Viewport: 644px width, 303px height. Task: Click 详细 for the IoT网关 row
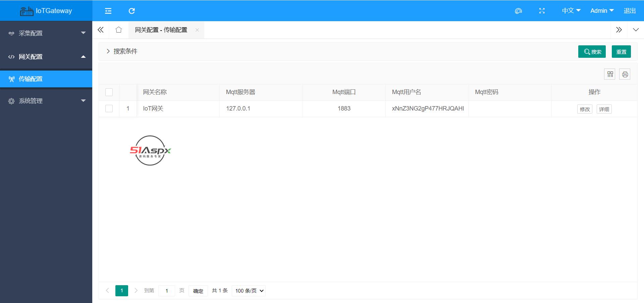(604, 109)
